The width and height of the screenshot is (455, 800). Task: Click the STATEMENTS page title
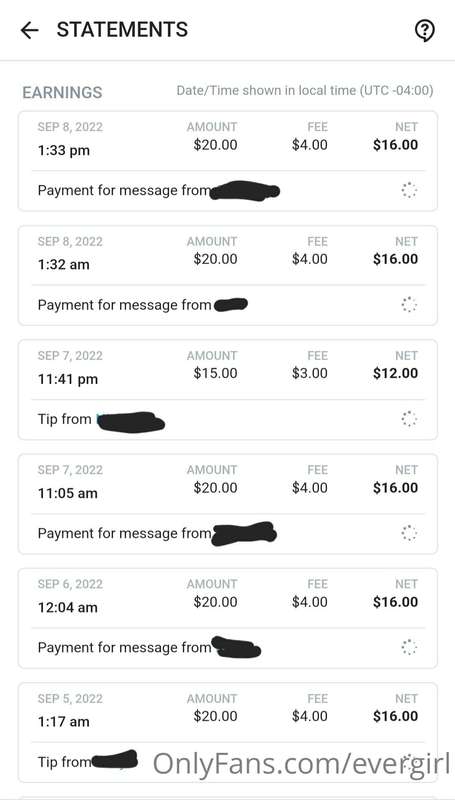tap(122, 30)
